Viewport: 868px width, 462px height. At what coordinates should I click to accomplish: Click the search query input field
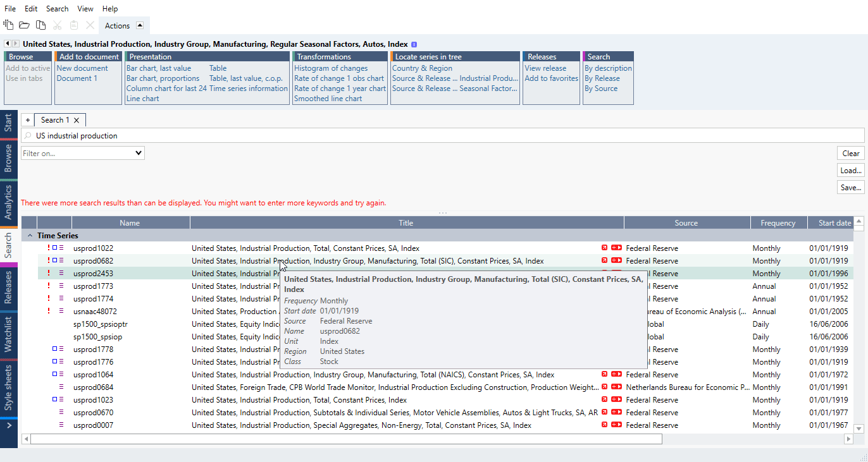(443, 136)
